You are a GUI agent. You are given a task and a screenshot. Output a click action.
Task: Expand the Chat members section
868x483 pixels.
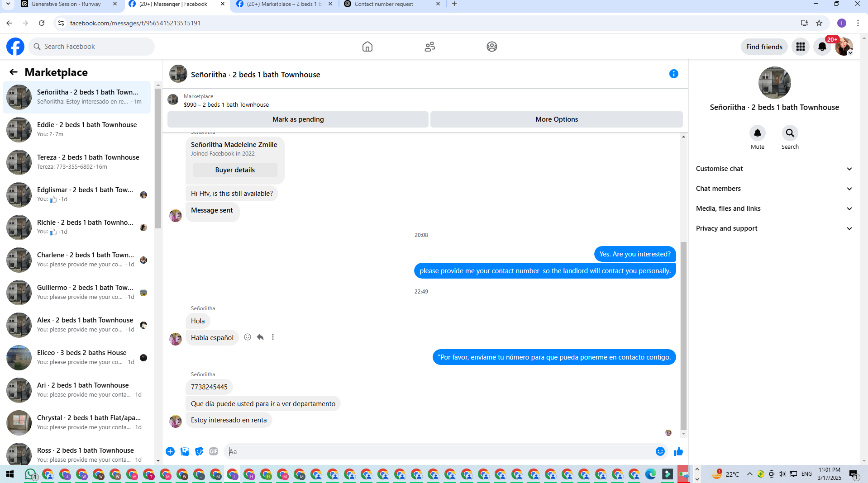click(774, 189)
